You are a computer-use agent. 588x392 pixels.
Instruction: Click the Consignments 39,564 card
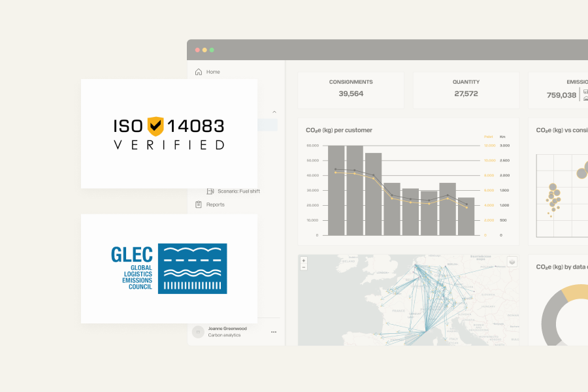pyautogui.click(x=351, y=90)
